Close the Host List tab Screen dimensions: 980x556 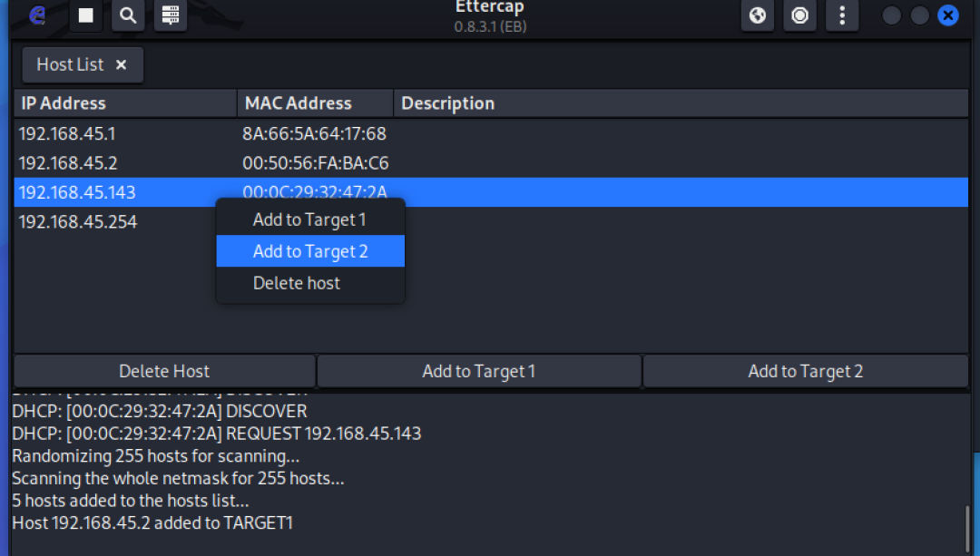[121, 65]
